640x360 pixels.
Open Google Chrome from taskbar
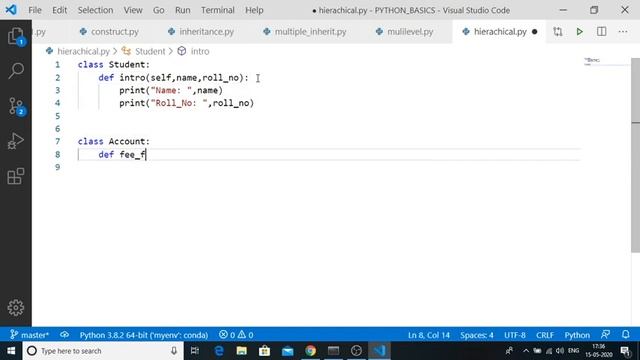coord(311,351)
